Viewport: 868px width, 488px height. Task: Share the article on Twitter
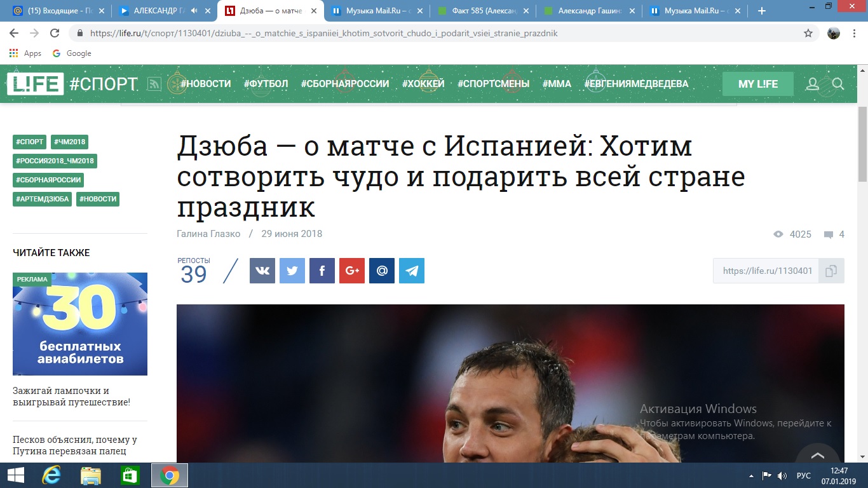(x=292, y=271)
